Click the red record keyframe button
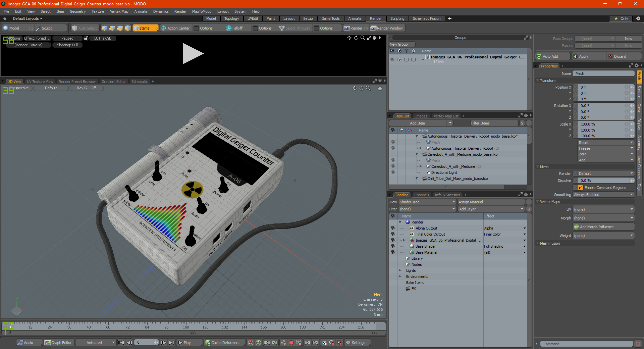The width and height of the screenshot is (644, 349). click(x=291, y=343)
